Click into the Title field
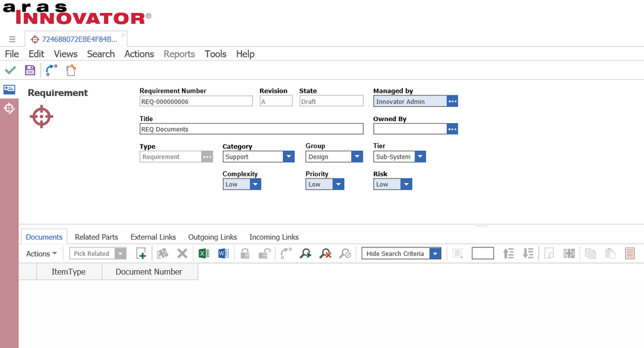The image size is (644, 348). (251, 129)
